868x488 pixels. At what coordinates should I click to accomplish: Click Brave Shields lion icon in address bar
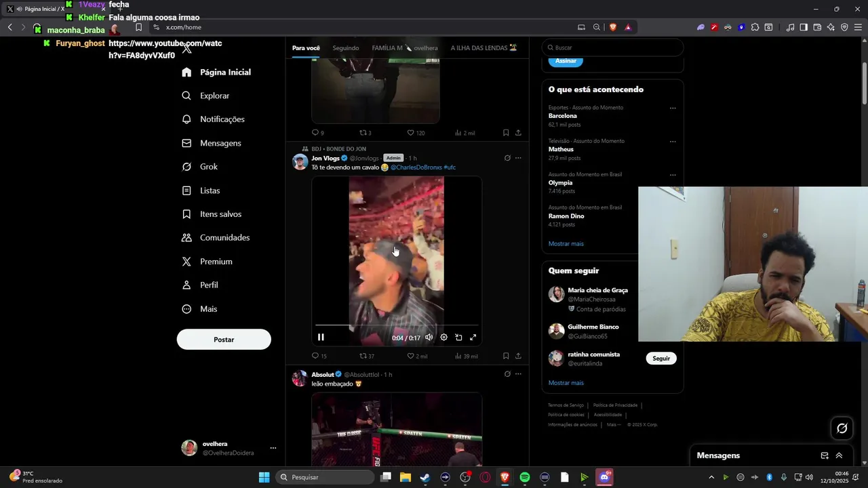tap(613, 27)
